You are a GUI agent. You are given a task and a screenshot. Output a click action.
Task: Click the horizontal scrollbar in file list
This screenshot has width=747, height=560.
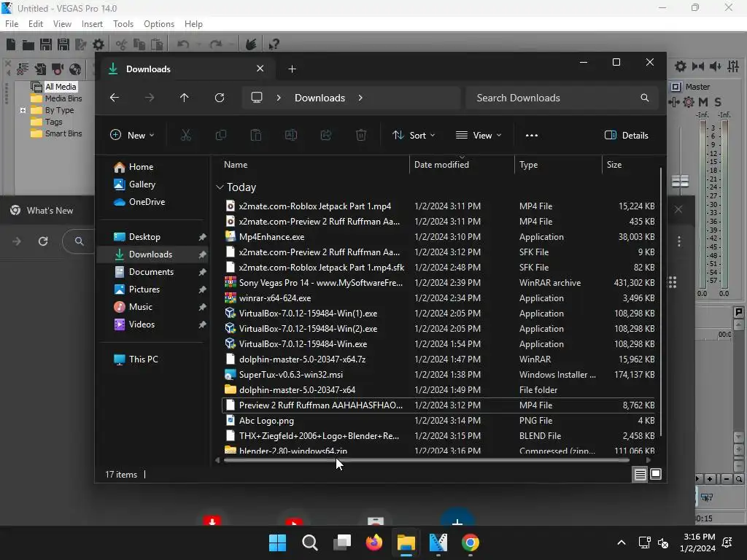click(426, 460)
